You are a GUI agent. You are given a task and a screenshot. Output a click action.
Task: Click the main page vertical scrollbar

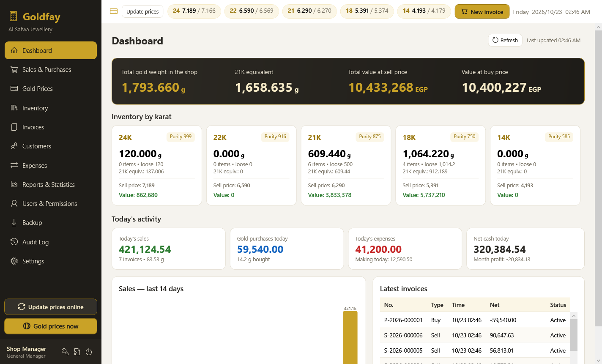tap(598, 178)
